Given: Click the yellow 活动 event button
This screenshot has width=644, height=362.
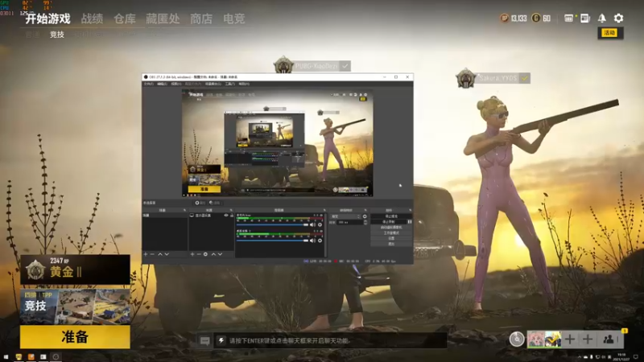Looking at the screenshot, I should [610, 33].
